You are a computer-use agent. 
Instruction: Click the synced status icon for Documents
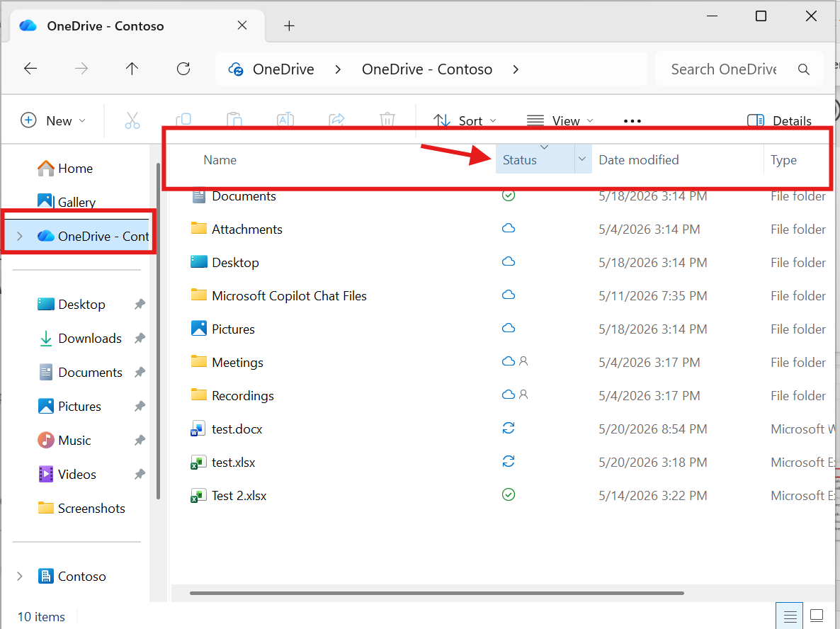click(x=509, y=195)
